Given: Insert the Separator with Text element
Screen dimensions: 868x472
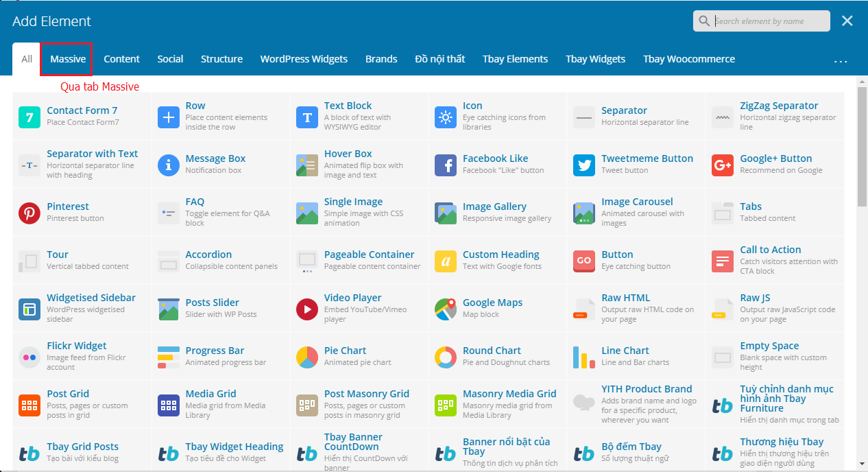Looking at the screenshot, I should click(x=82, y=165).
